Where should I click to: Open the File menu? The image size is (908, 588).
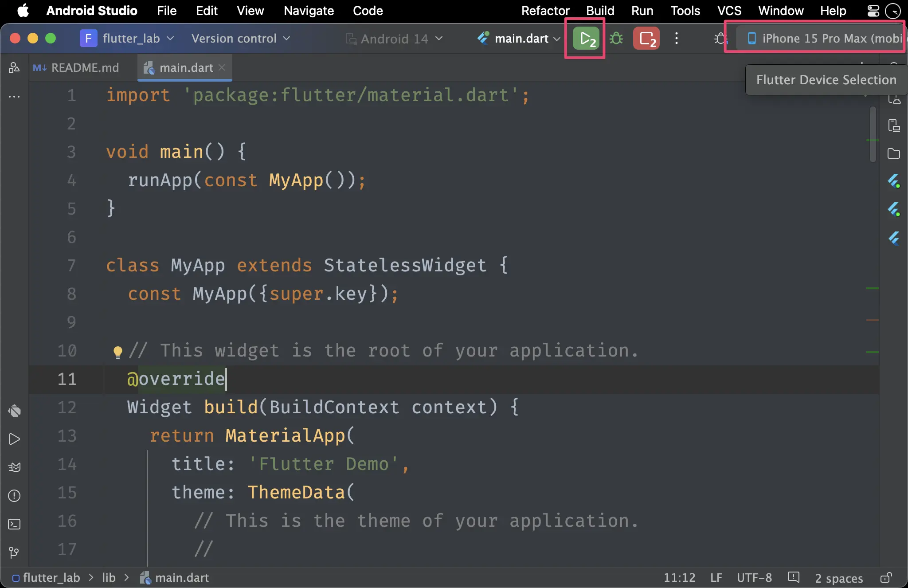point(167,11)
